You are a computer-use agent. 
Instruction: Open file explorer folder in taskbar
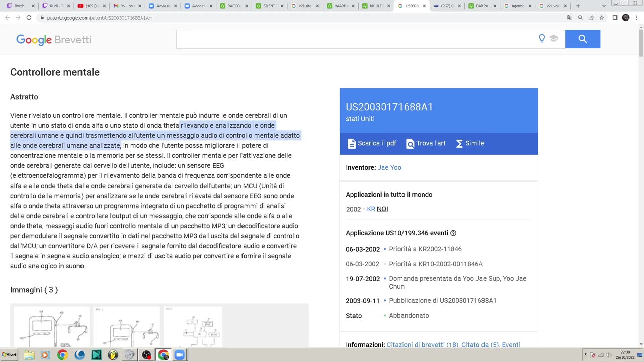(29, 355)
